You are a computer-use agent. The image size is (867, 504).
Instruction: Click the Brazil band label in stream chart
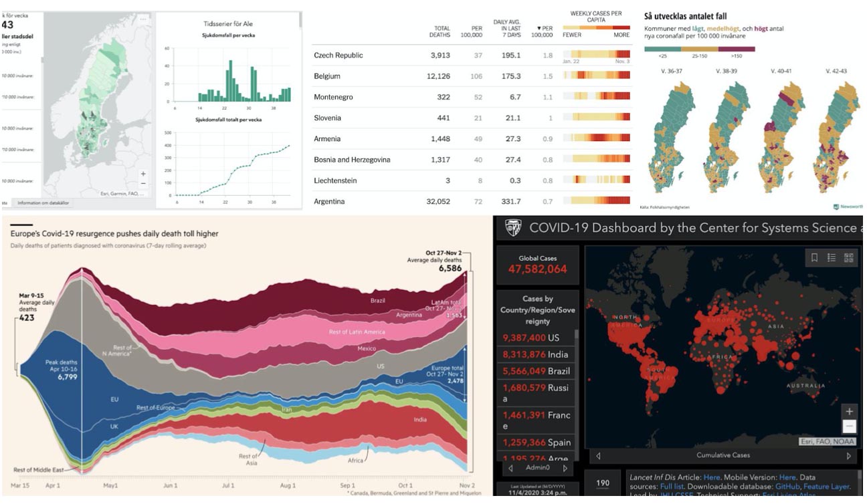tap(379, 301)
